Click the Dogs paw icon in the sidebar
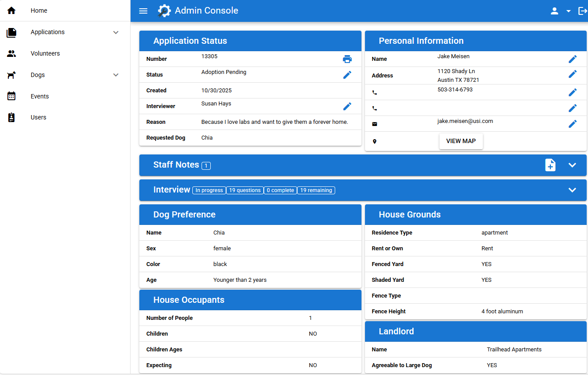 pyautogui.click(x=11, y=75)
